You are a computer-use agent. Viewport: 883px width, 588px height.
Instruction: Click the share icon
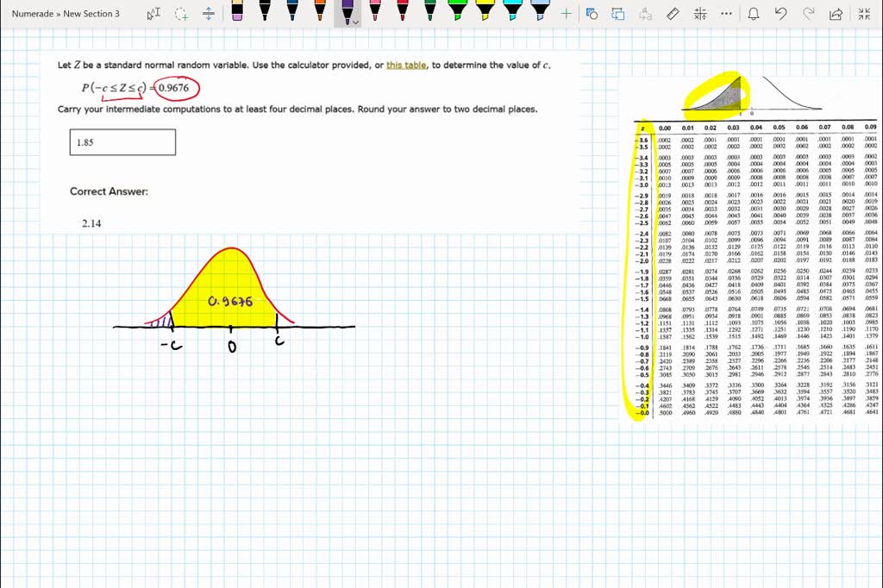(836, 13)
